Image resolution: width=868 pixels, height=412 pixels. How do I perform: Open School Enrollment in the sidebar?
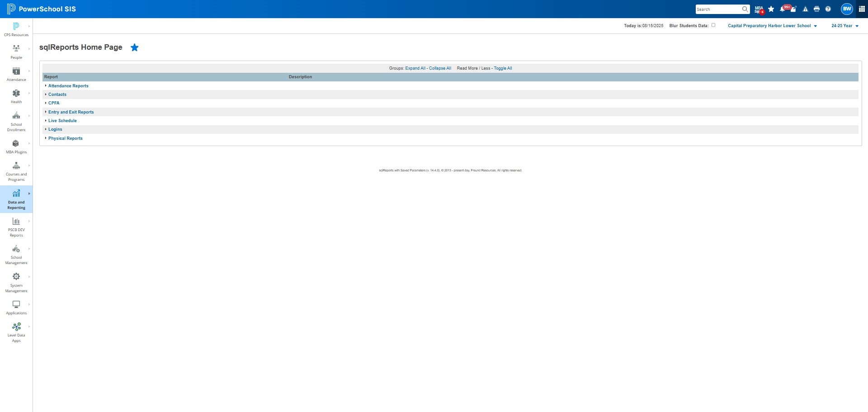coord(16,122)
